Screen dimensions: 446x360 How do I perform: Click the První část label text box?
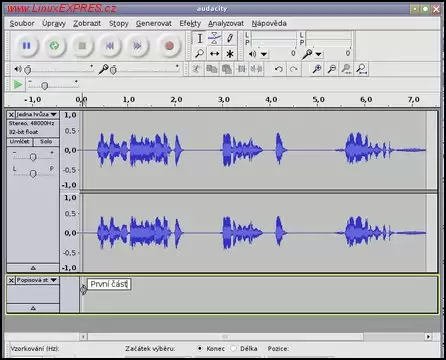[109, 284]
